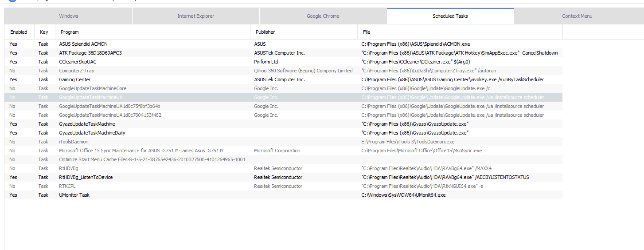Click Realtek Semiconductor in the RTKCPL row

click(278, 186)
